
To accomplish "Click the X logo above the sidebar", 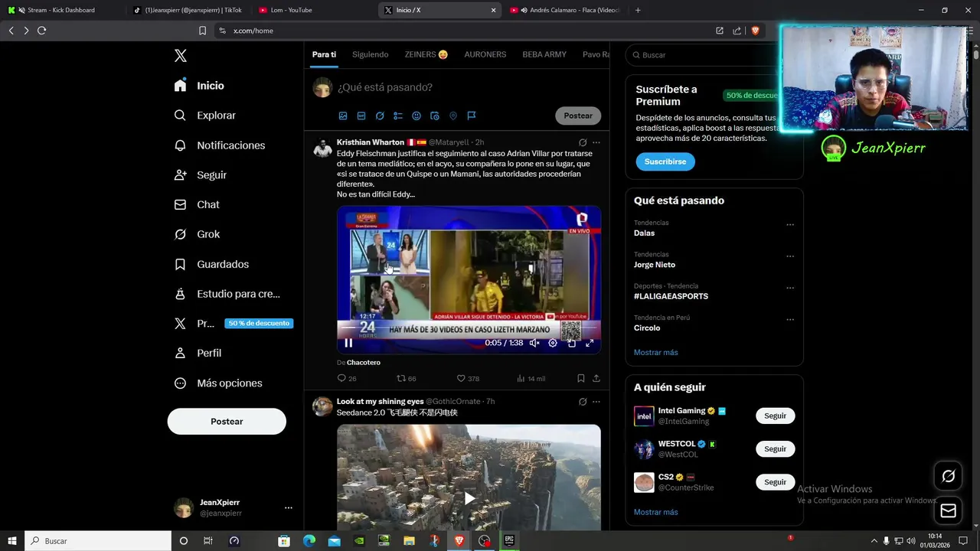I will (x=181, y=56).
